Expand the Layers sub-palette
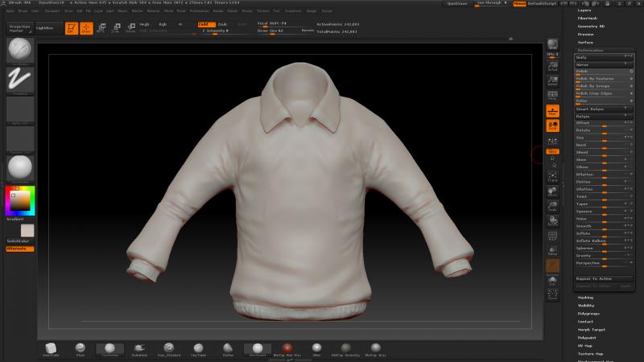The width and height of the screenshot is (644, 362). pyautogui.click(x=584, y=10)
